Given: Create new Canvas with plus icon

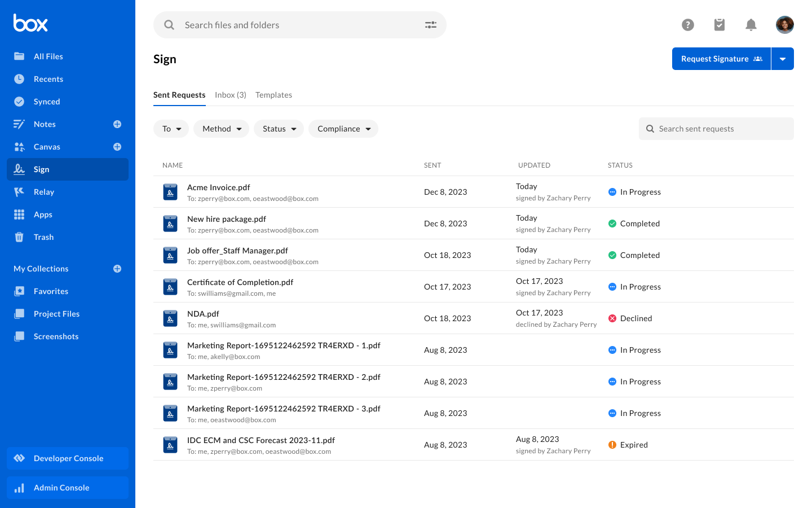Looking at the screenshot, I should coord(117,147).
